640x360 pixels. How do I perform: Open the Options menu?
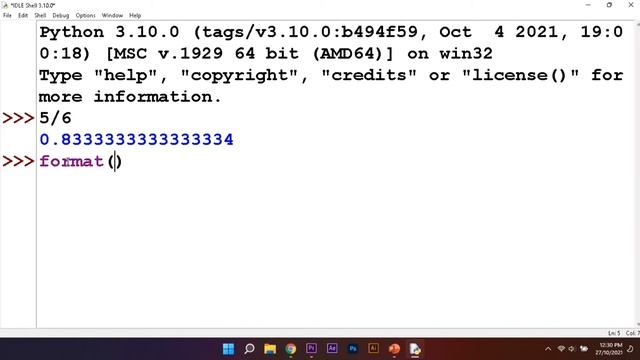click(85, 16)
